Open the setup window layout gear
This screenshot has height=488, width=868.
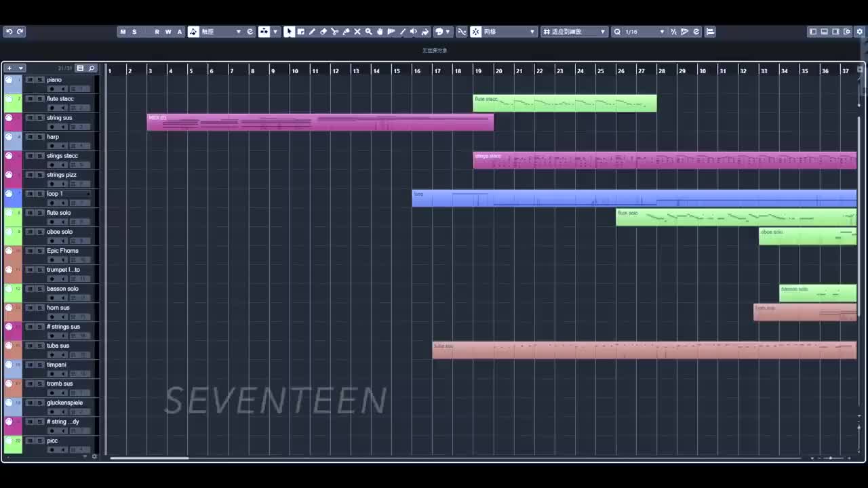point(861,31)
